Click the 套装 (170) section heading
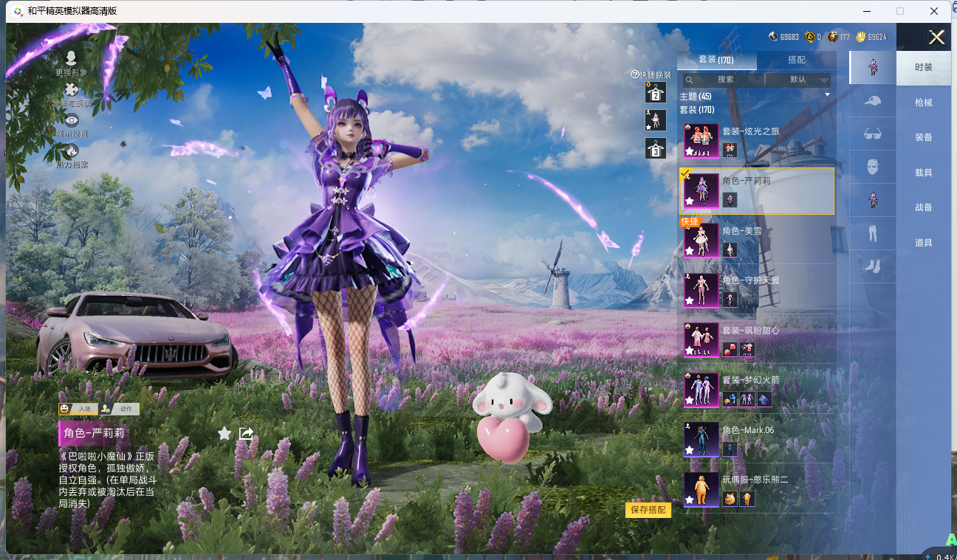This screenshot has height=560, width=957. tap(696, 110)
